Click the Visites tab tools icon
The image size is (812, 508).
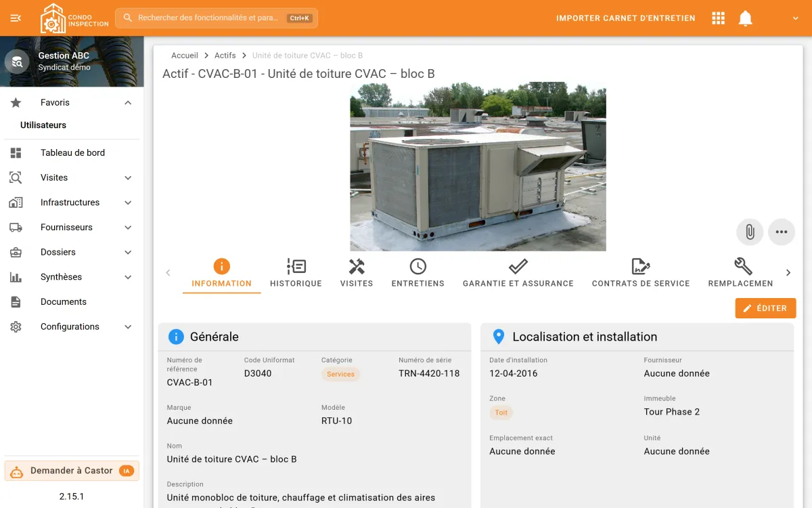pyautogui.click(x=357, y=266)
